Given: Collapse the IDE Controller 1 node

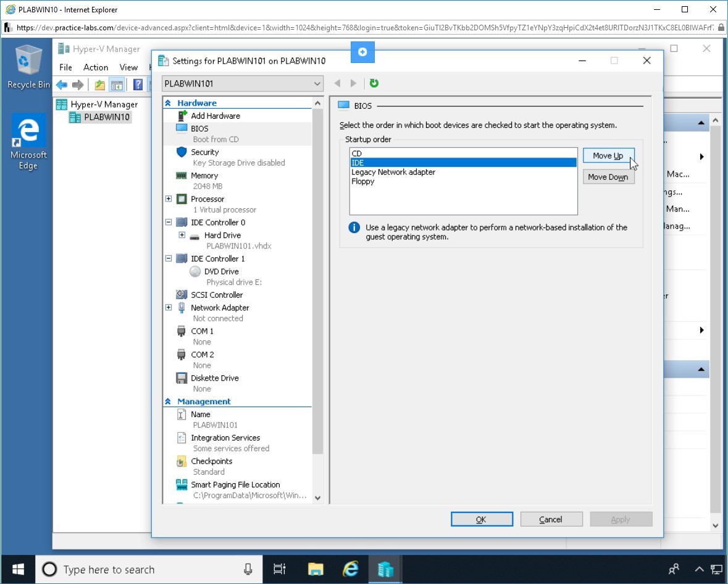Looking at the screenshot, I should tap(169, 258).
